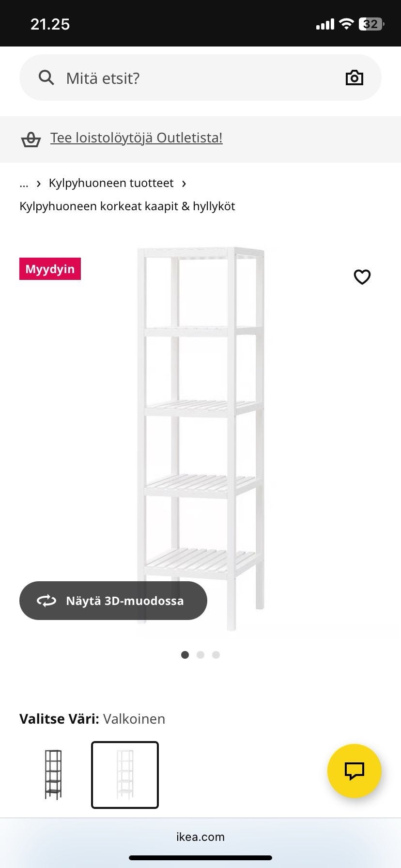This screenshot has width=401, height=868.
Task: Expand the collapsed breadcrumb ellipsis
Action: (x=24, y=184)
